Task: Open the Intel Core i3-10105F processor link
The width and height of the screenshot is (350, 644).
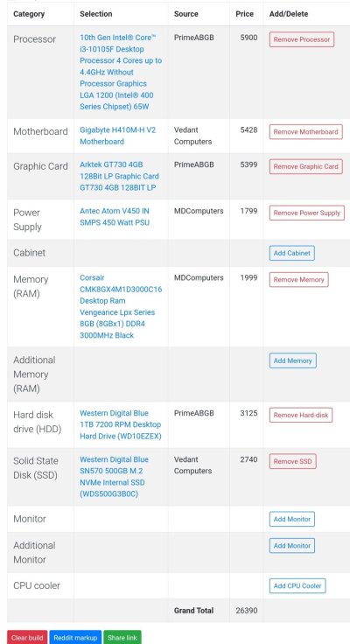Action: (121, 72)
